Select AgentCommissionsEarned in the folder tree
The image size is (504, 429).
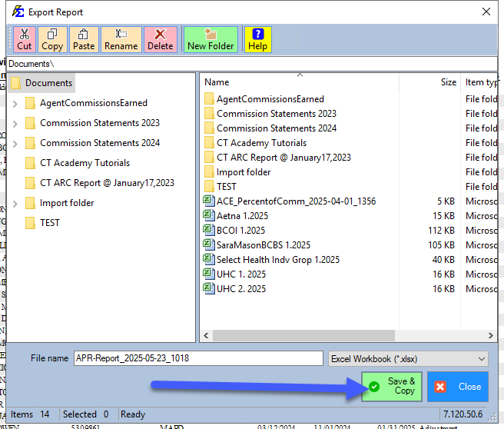click(94, 103)
